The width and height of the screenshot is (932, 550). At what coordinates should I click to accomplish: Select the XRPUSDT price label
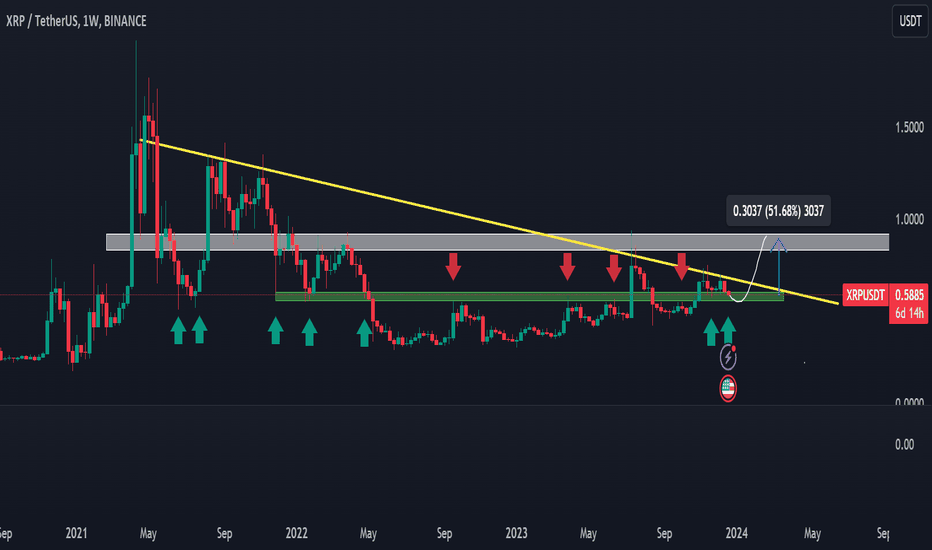coord(865,295)
